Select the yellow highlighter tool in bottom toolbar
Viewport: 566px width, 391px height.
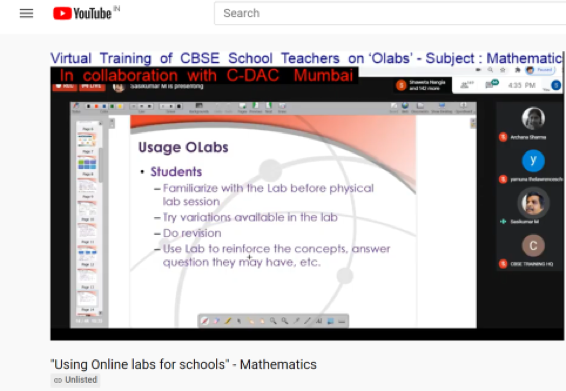click(227, 321)
